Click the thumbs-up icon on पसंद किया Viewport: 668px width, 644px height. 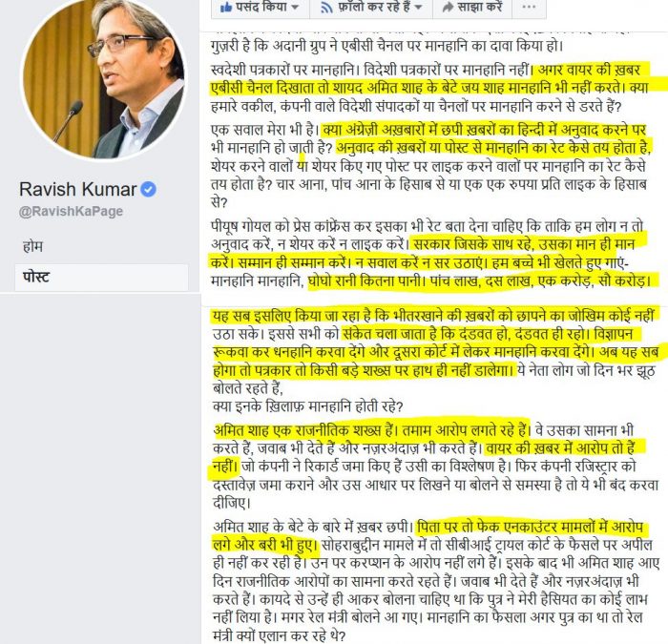tap(225, 8)
